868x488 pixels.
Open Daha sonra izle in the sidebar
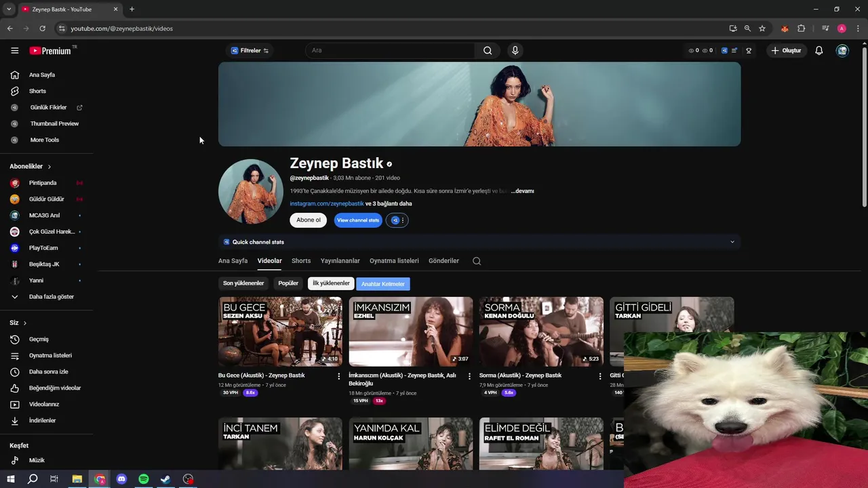click(48, 371)
